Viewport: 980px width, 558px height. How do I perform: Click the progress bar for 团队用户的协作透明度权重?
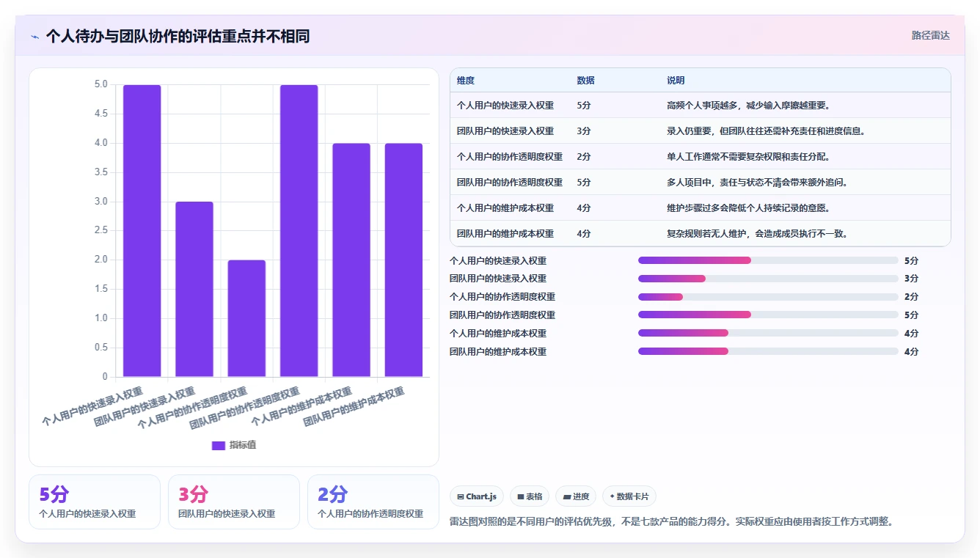click(x=768, y=315)
